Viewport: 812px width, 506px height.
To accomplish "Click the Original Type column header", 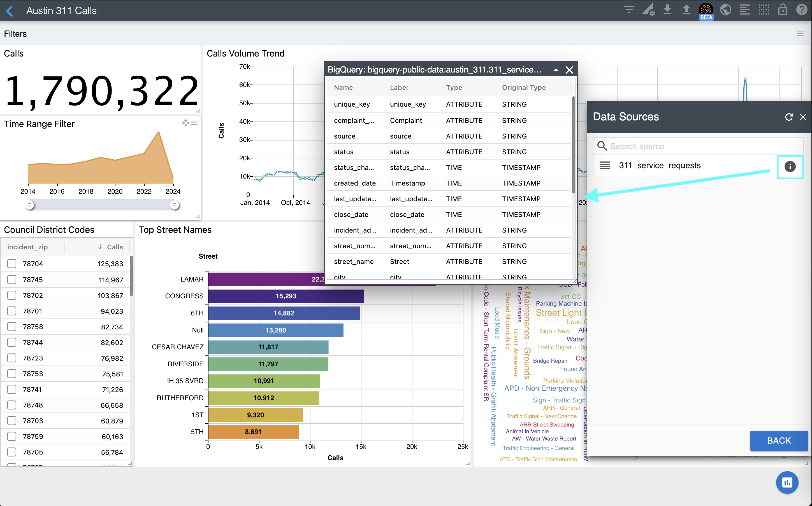I will click(524, 87).
